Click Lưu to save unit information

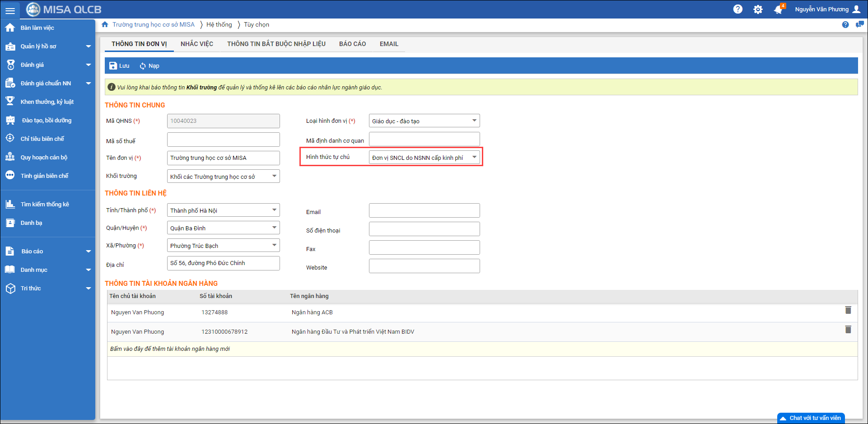119,66
